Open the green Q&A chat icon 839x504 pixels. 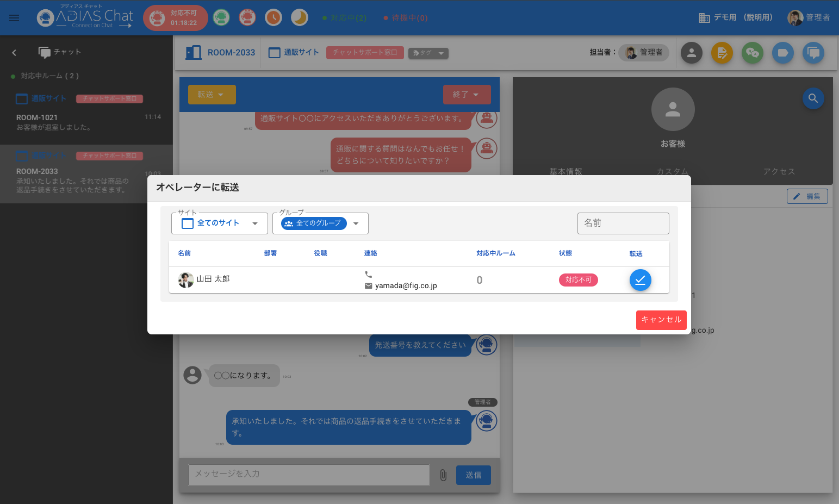click(x=753, y=53)
